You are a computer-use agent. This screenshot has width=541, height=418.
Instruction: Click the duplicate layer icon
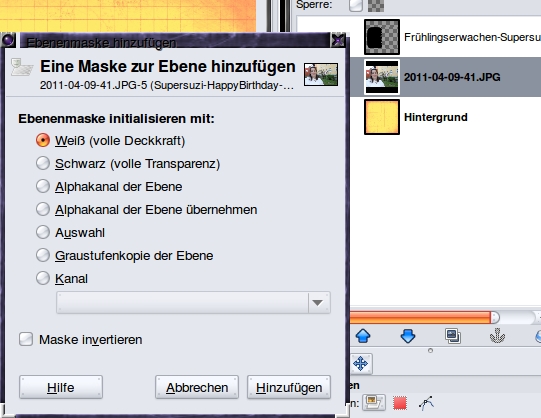tap(452, 336)
